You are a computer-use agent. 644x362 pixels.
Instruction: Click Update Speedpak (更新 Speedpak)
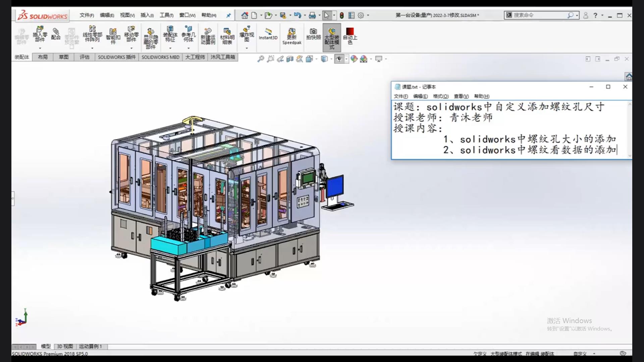coord(292,36)
